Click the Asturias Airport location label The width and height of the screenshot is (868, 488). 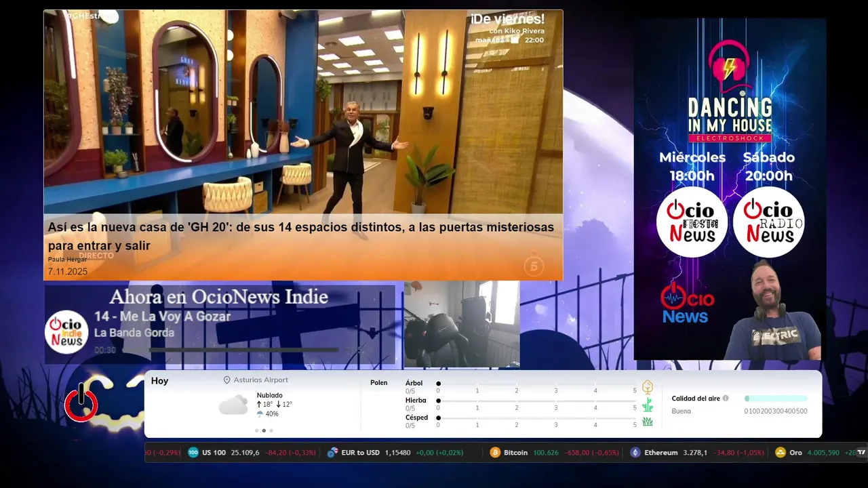(260, 380)
